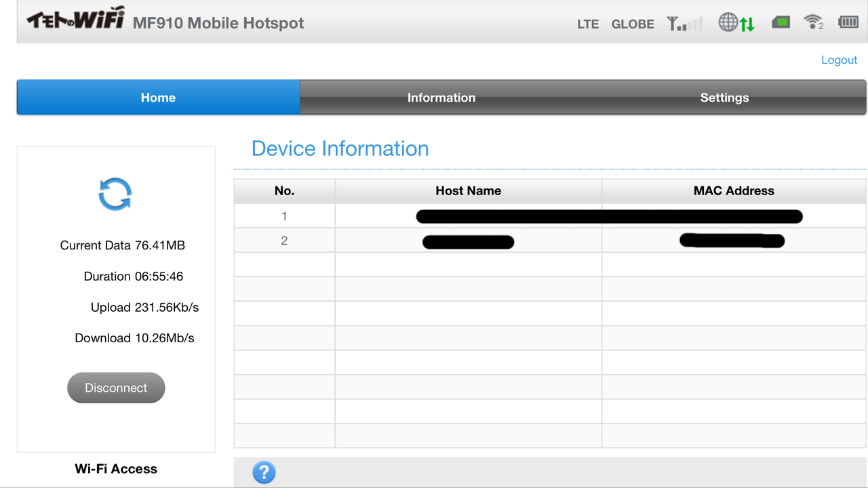Click the MAC Address column header
This screenshot has width=868, height=488.
(734, 191)
